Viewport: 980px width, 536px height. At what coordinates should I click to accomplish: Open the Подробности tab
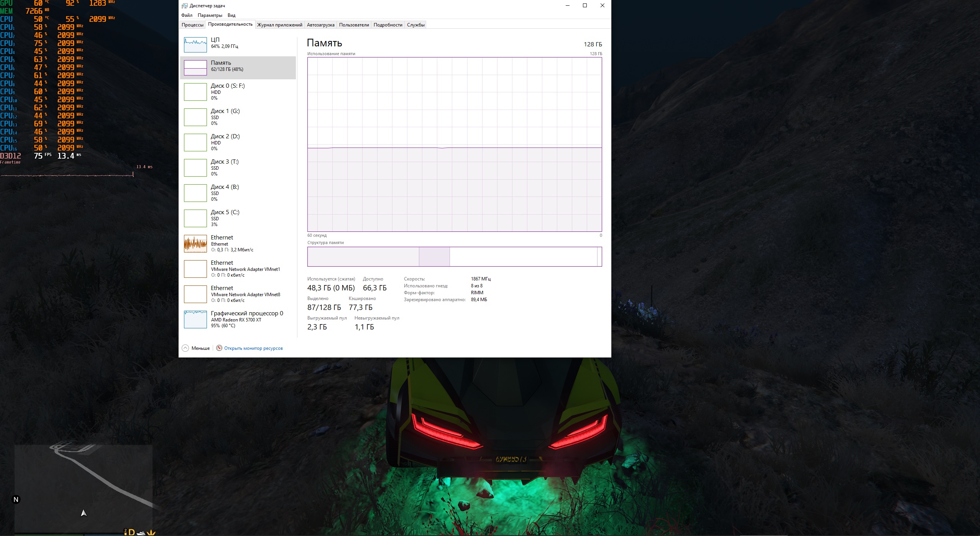coord(387,25)
